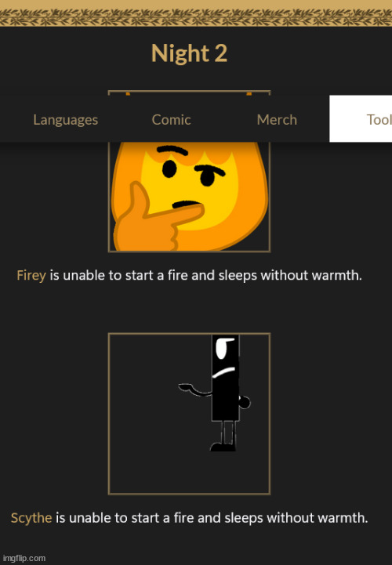Click Scythe's white frowning mouth

click(223, 372)
